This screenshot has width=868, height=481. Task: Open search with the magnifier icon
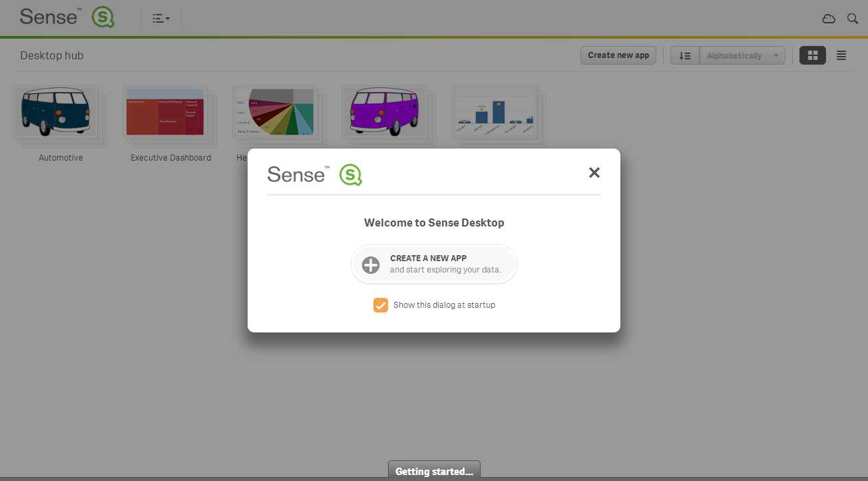853,19
